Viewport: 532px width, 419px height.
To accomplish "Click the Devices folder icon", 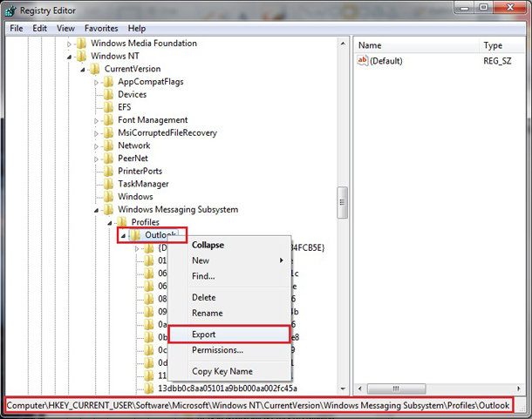I will coord(108,94).
